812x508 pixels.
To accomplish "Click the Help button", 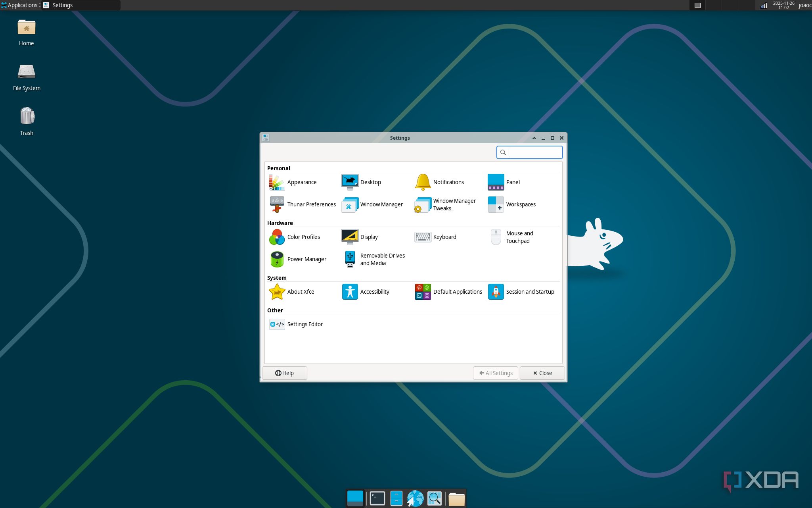I will [x=284, y=373].
